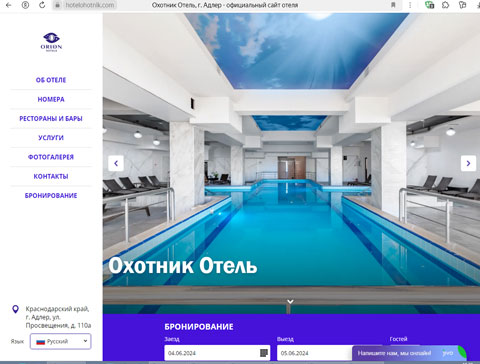Reload the page with the refresh icon
This screenshot has width=480, height=364.
[x=42, y=5]
